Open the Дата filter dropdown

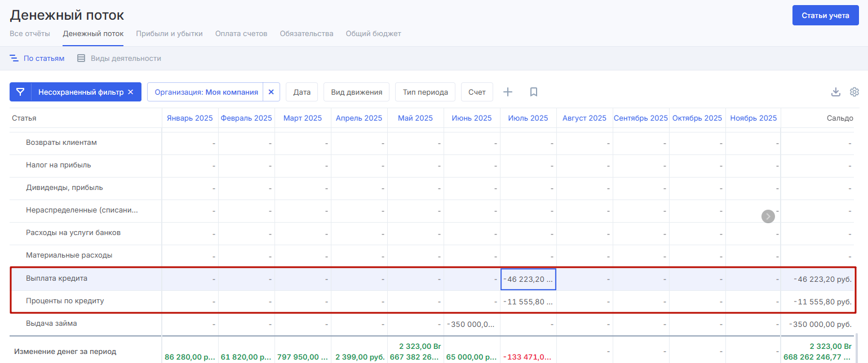point(302,92)
